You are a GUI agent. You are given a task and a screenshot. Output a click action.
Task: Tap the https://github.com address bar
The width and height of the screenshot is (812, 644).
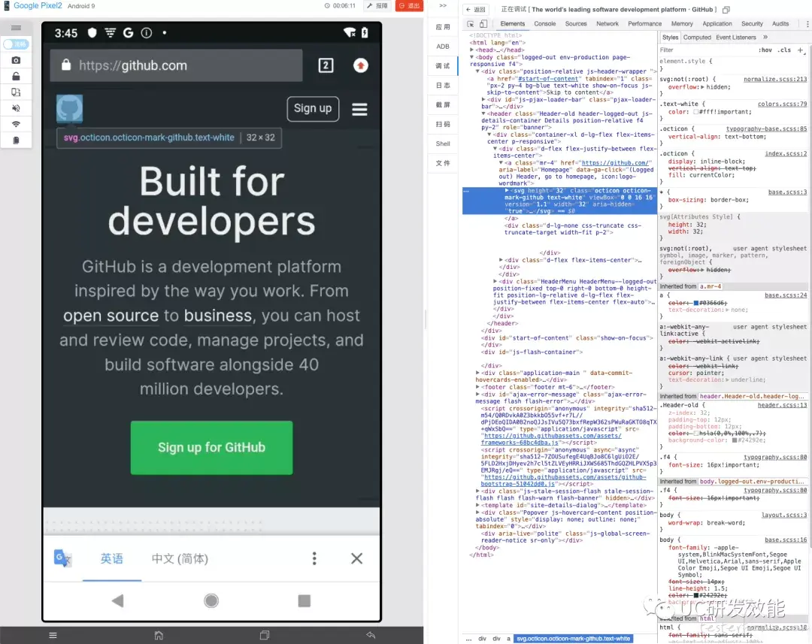click(x=176, y=65)
